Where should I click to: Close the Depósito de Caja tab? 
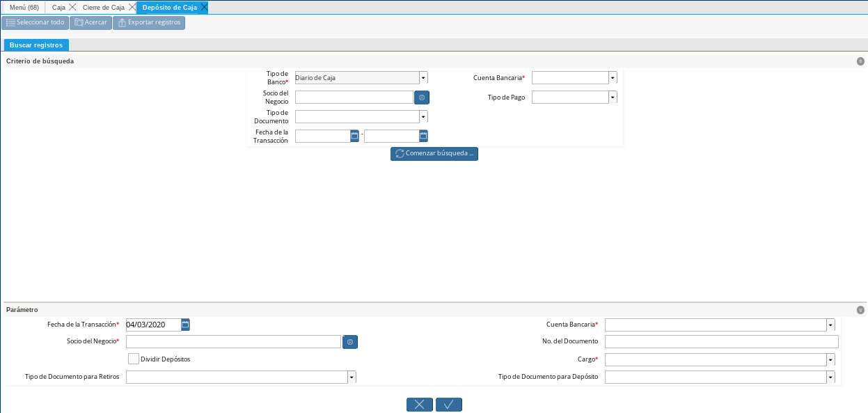click(203, 7)
